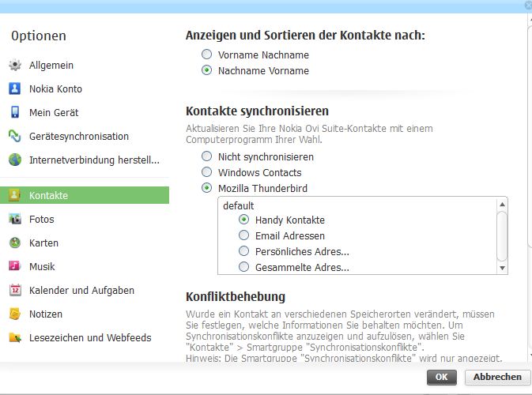Cancel with the Abbrechen button
Viewport: 532px width, 395px height.
coord(497,377)
